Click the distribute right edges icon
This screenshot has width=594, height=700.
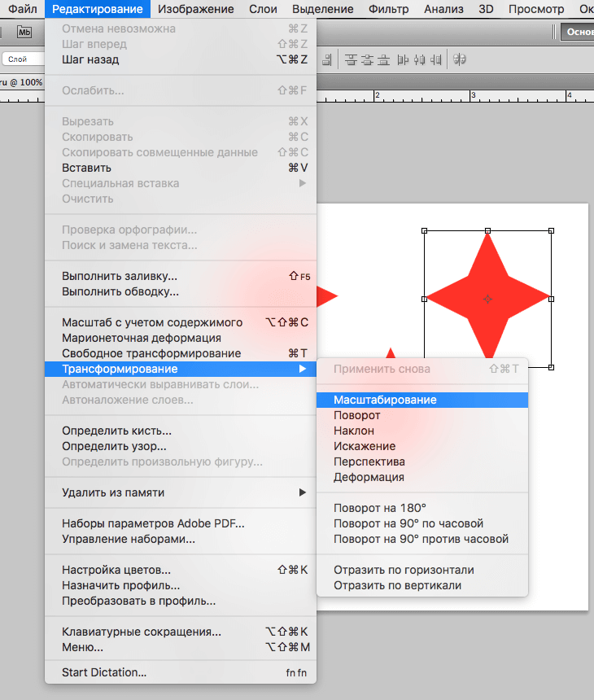pos(436,59)
